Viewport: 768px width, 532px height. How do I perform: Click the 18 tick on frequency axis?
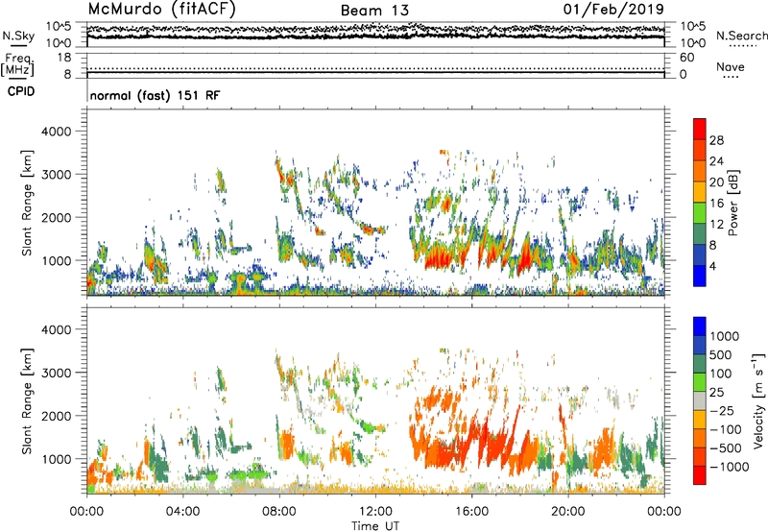coord(63,58)
